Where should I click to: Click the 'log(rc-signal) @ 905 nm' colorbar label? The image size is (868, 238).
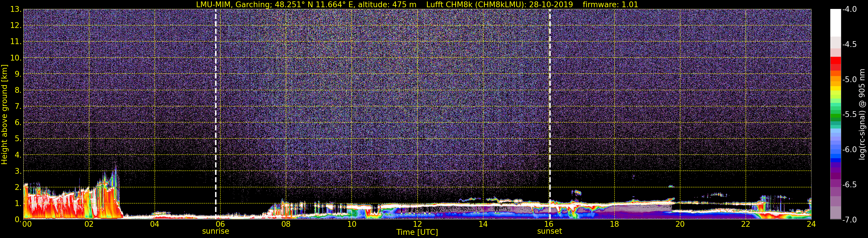pos(863,114)
